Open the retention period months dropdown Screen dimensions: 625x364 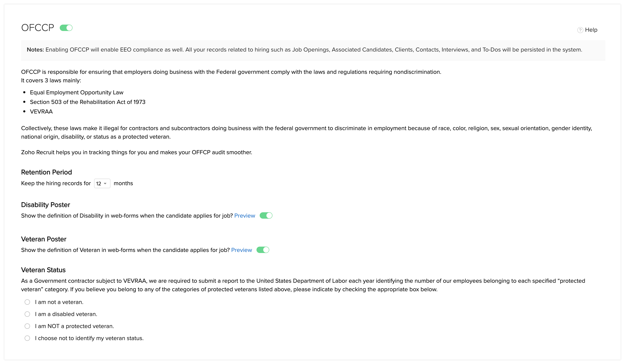tap(102, 184)
